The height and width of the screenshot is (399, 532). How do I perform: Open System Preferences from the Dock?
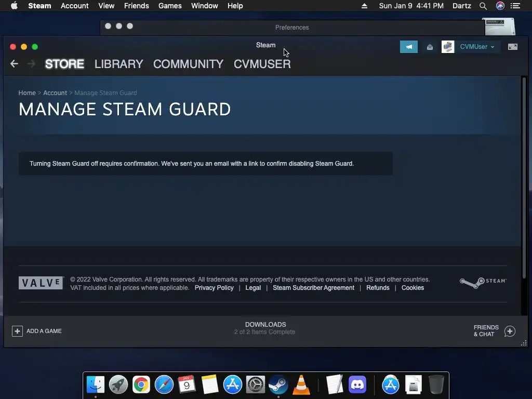point(256,384)
